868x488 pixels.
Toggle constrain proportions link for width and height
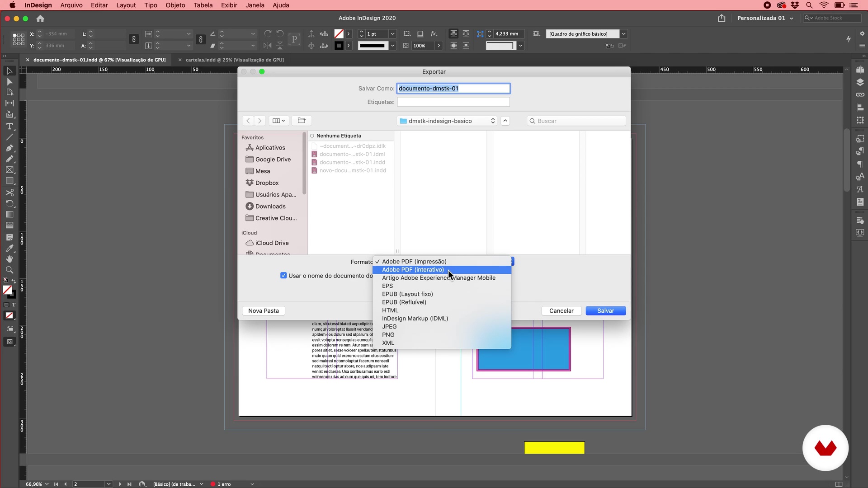pyautogui.click(x=134, y=39)
